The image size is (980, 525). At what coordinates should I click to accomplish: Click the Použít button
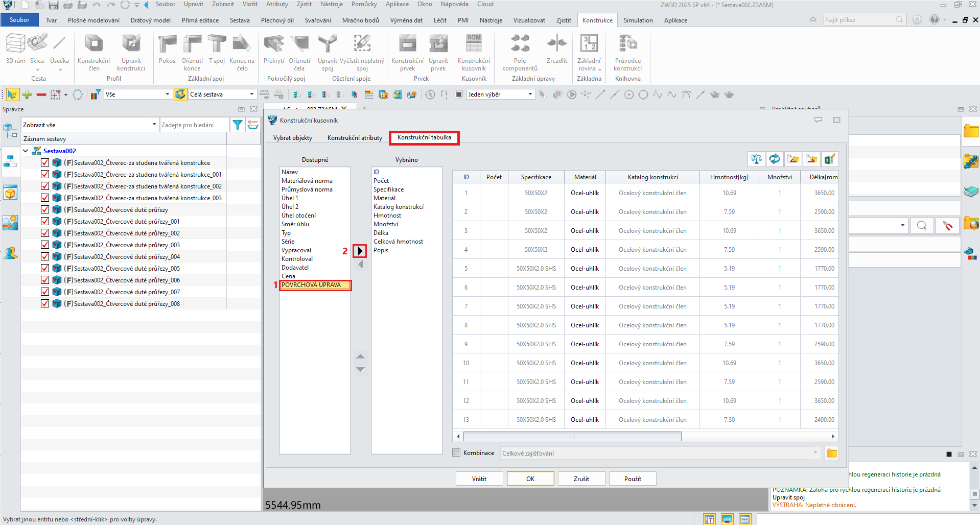[633, 479]
